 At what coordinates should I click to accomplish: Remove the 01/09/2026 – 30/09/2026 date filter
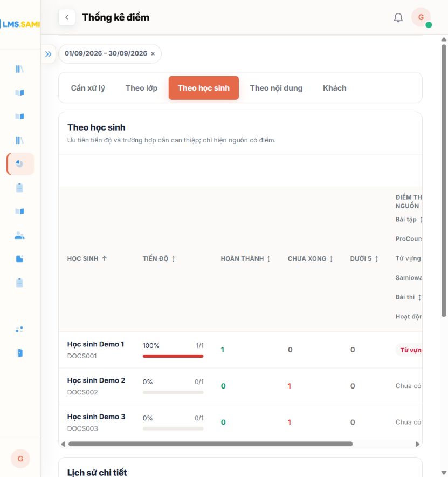point(153,54)
